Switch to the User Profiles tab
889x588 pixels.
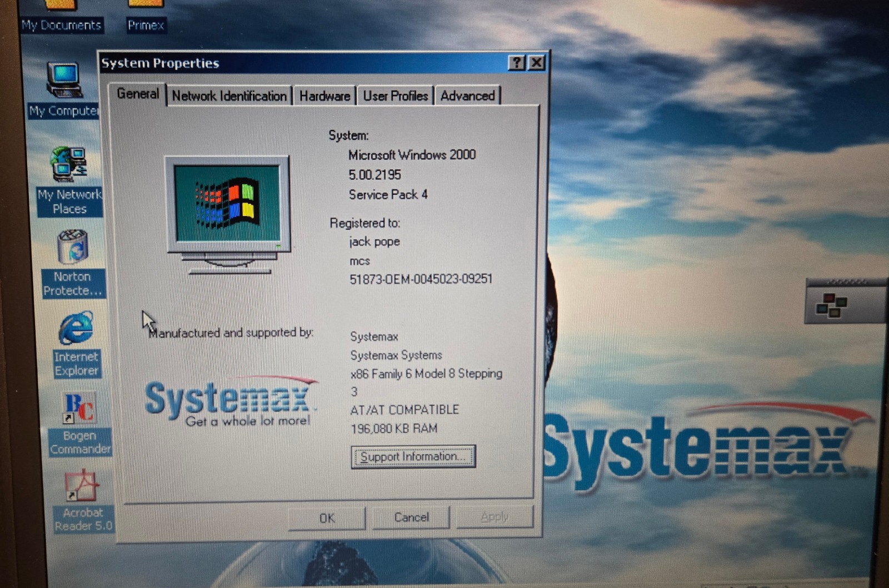pyautogui.click(x=395, y=96)
